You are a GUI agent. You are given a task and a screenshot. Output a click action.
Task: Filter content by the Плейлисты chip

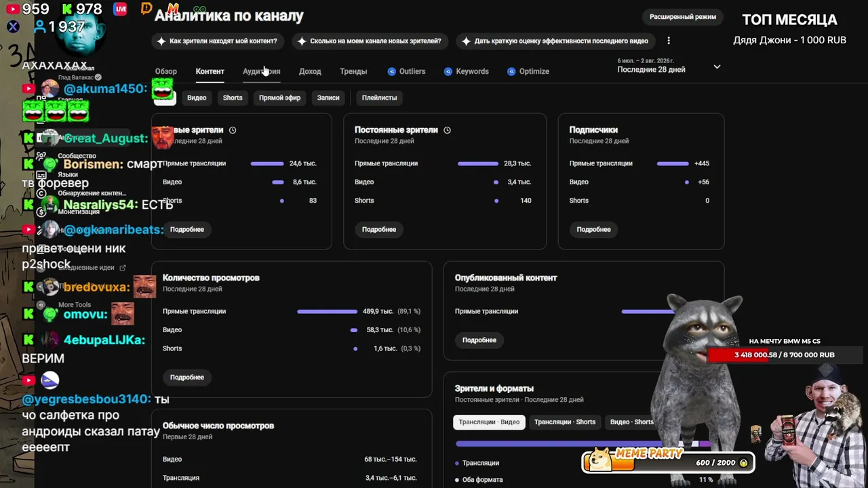379,98
